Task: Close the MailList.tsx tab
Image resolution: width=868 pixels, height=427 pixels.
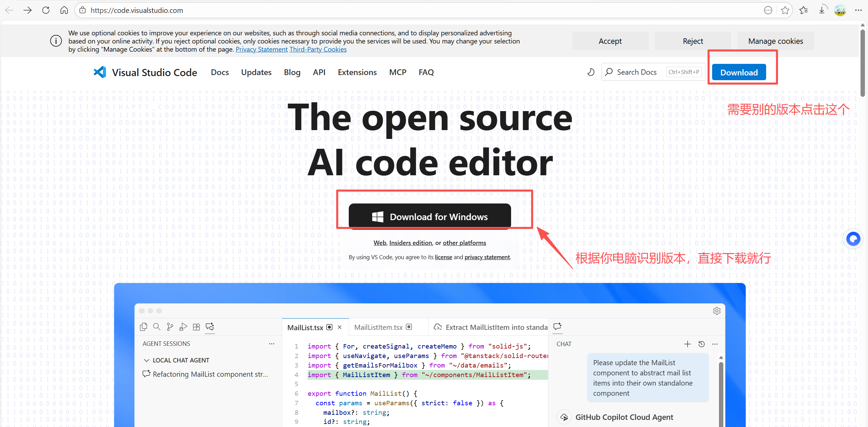Action: point(340,327)
